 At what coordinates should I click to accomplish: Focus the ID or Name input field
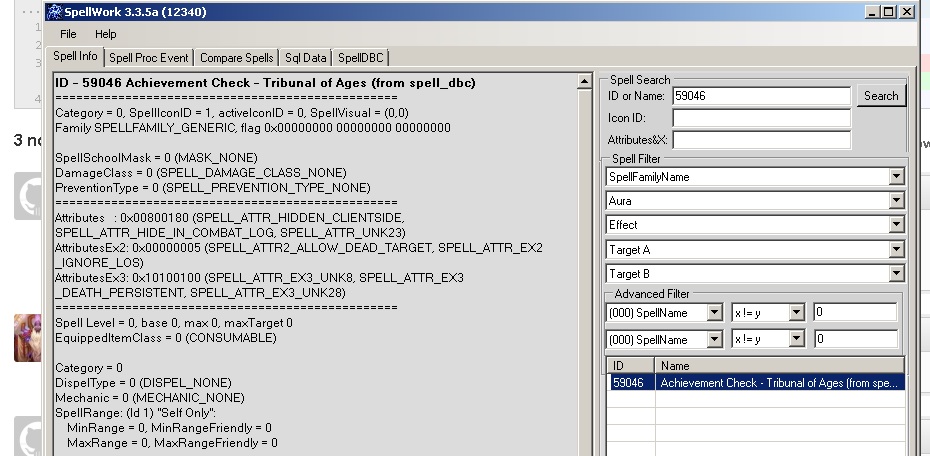click(762, 96)
